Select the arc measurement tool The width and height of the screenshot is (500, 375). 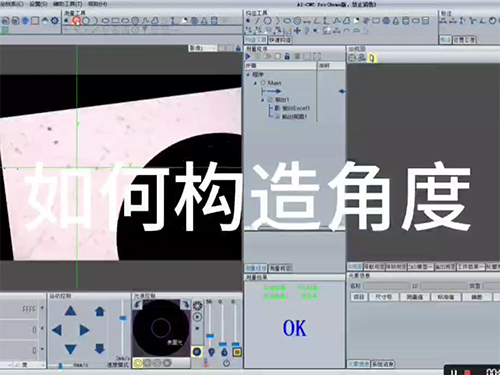pyautogui.click(x=95, y=21)
